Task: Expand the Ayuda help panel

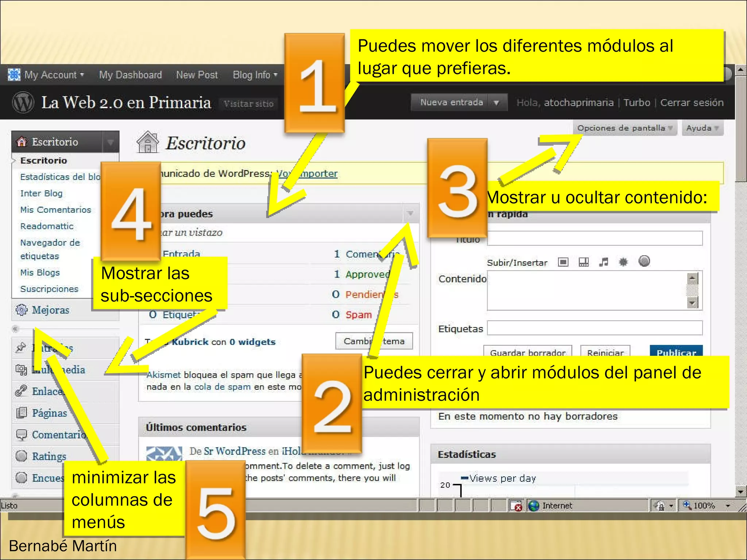Action: tap(703, 128)
